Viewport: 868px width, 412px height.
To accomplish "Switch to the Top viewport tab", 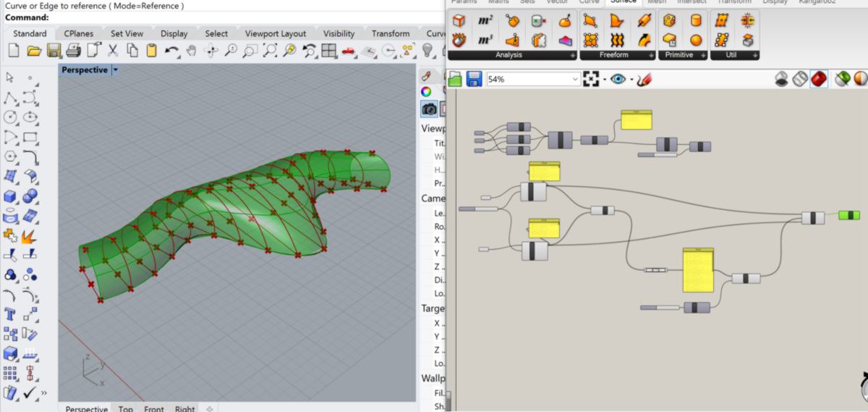I will tap(126, 408).
